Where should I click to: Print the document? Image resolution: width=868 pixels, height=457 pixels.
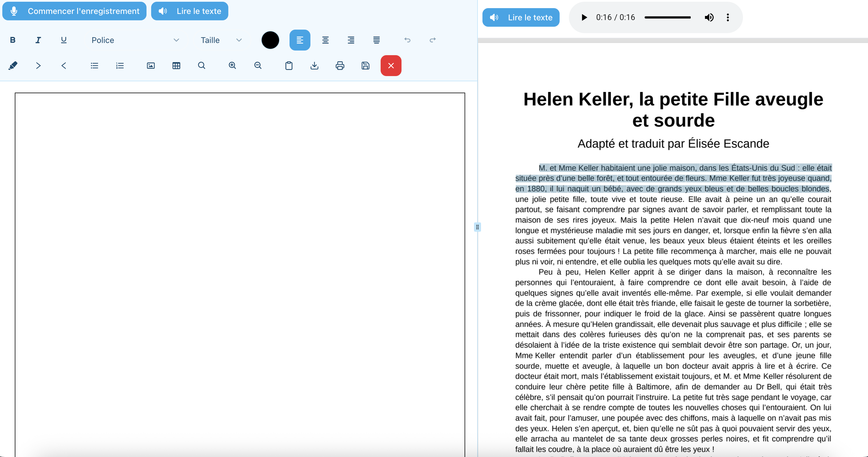[x=340, y=65]
